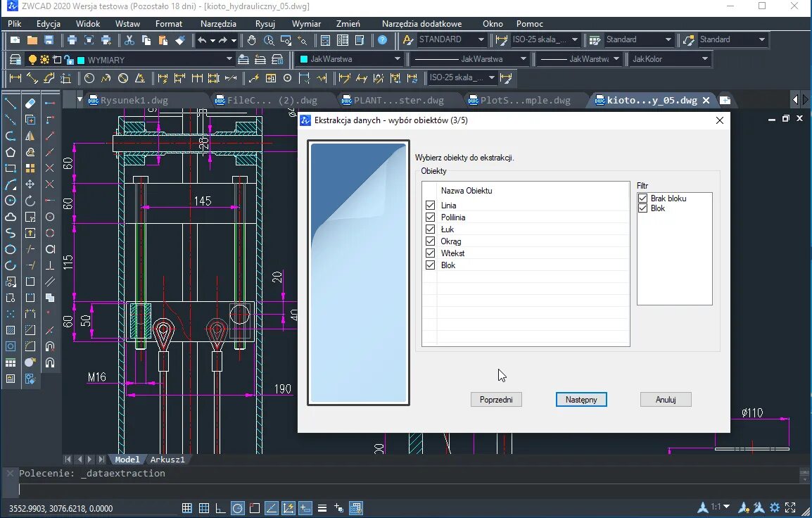Image resolution: width=812 pixels, height=518 pixels.
Task: Uncheck the Wtekst object checkbox
Action: click(x=430, y=253)
